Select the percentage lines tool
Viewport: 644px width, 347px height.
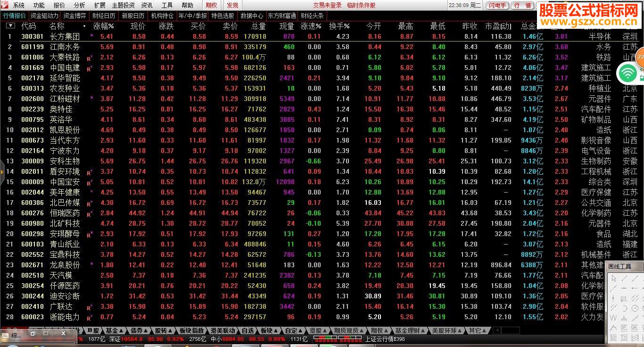point(613,337)
